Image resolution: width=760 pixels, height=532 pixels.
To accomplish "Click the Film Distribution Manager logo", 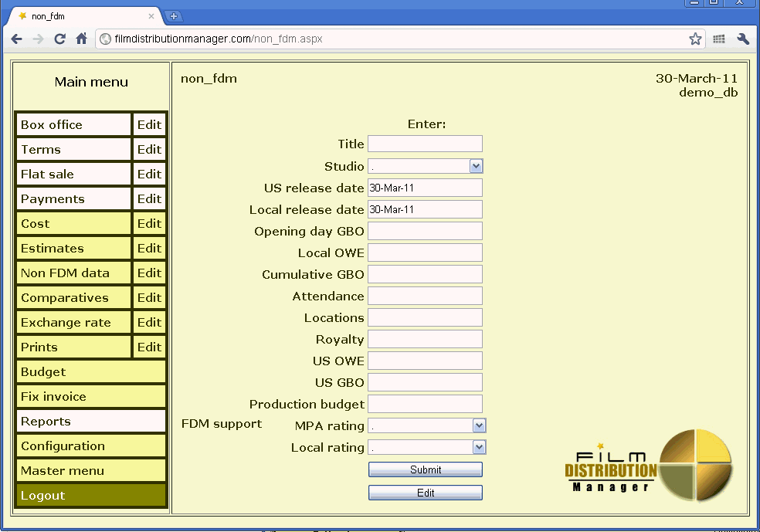I will coord(649,465).
